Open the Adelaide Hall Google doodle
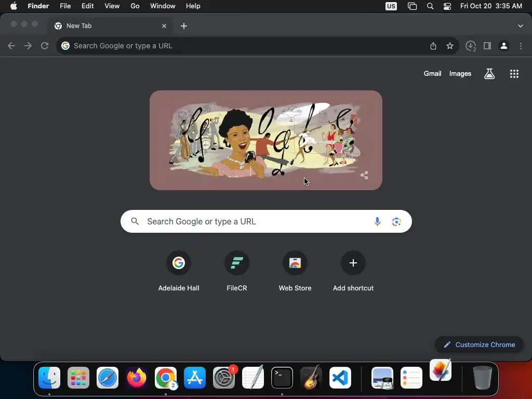Image resolution: width=532 pixels, height=399 pixels. pos(265,140)
